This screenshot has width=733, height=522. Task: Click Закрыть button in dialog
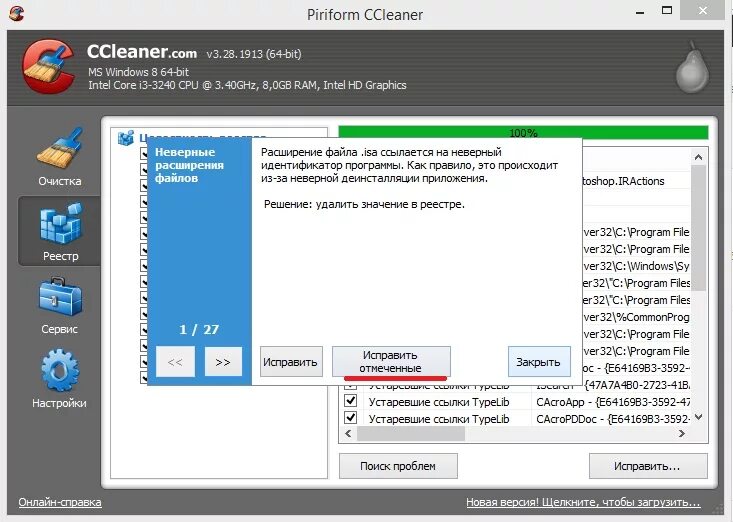coord(539,362)
